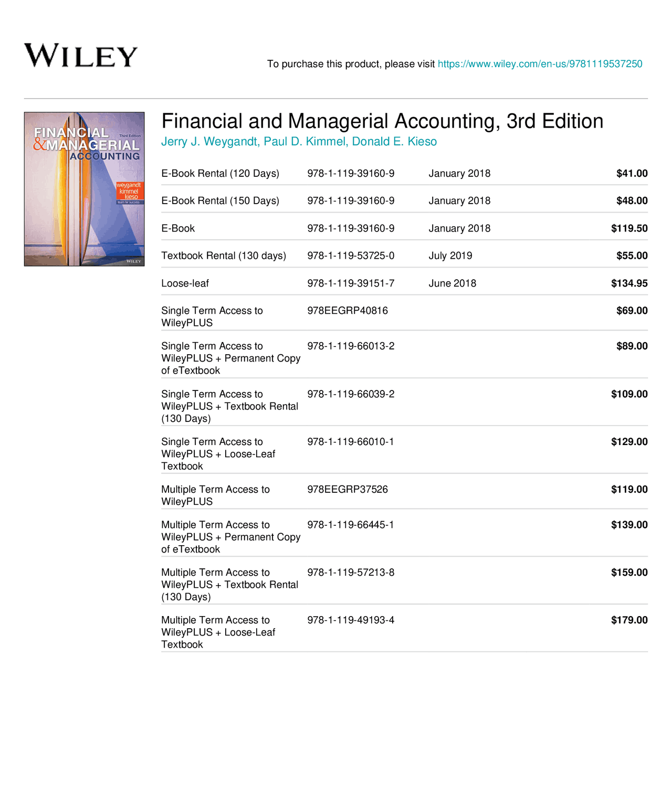Click ISBN 978-1-119-66039-2
The width and height of the screenshot is (672, 794).
pos(351,394)
